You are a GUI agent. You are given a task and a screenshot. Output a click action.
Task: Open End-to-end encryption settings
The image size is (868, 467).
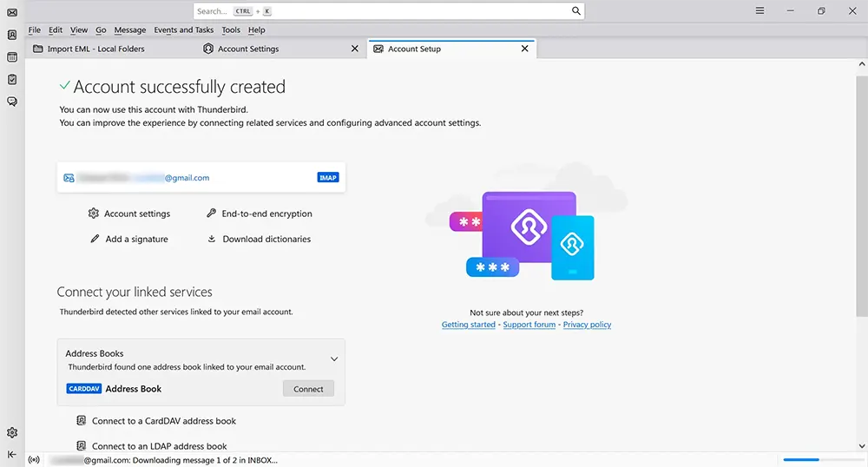(x=266, y=214)
